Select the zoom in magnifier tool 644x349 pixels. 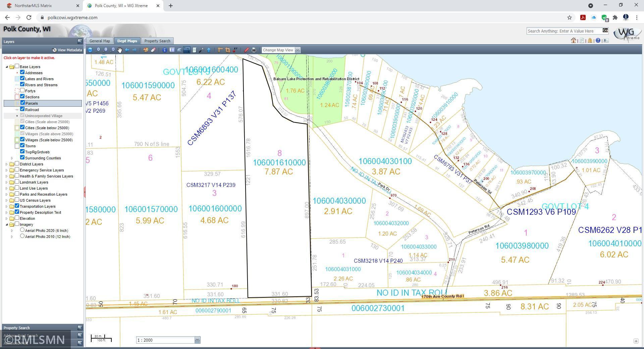pyautogui.click(x=98, y=50)
